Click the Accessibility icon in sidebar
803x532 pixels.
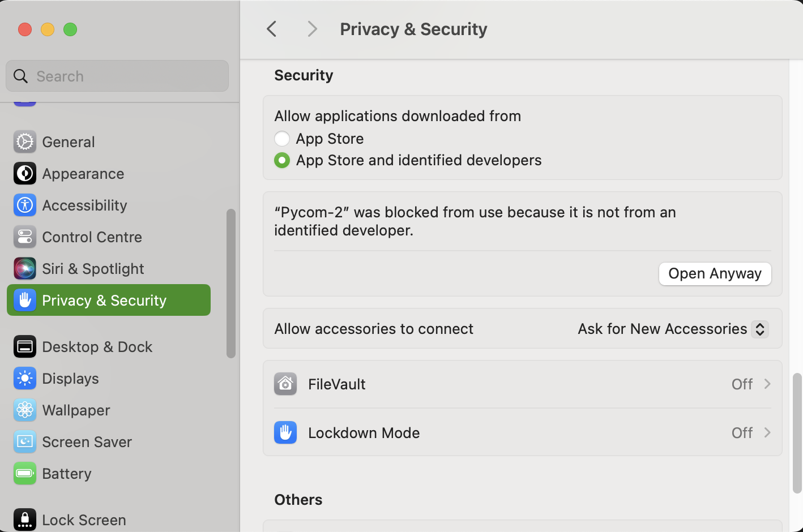pyautogui.click(x=25, y=205)
